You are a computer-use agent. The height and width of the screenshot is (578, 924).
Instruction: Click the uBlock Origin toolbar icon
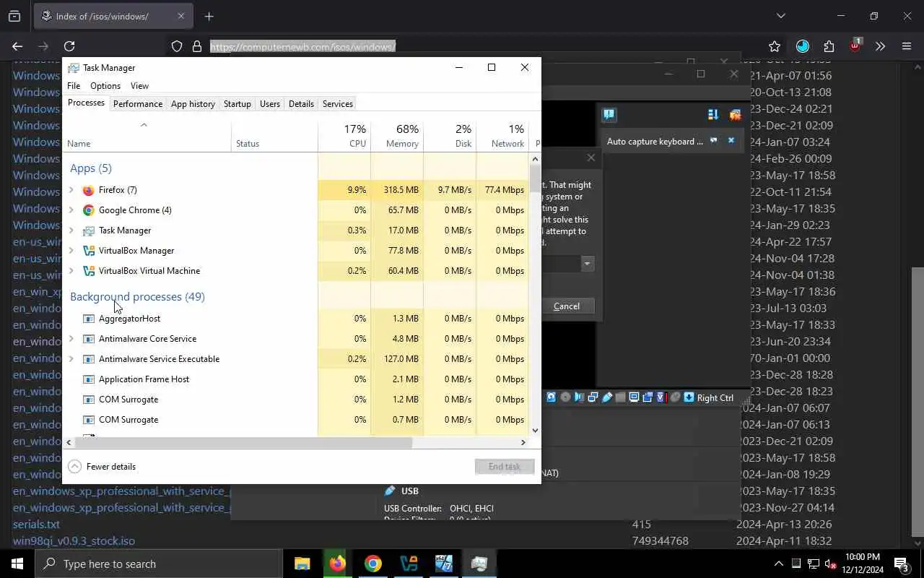coord(855,46)
